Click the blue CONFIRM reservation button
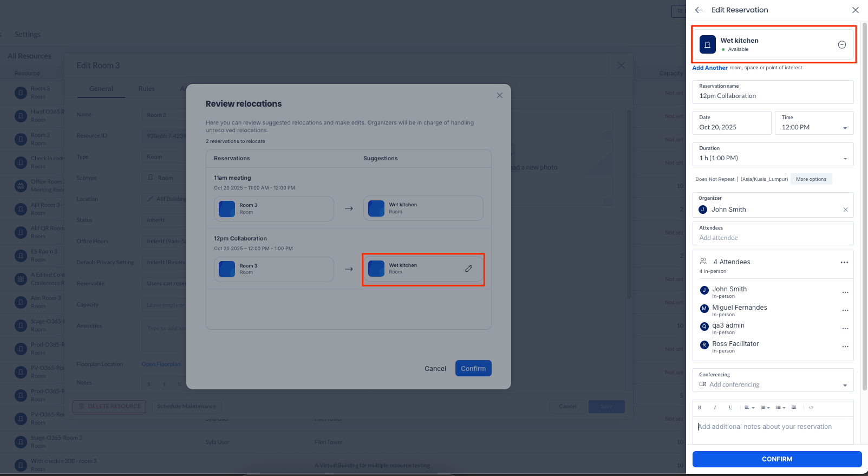The image size is (868, 476). tap(777, 459)
